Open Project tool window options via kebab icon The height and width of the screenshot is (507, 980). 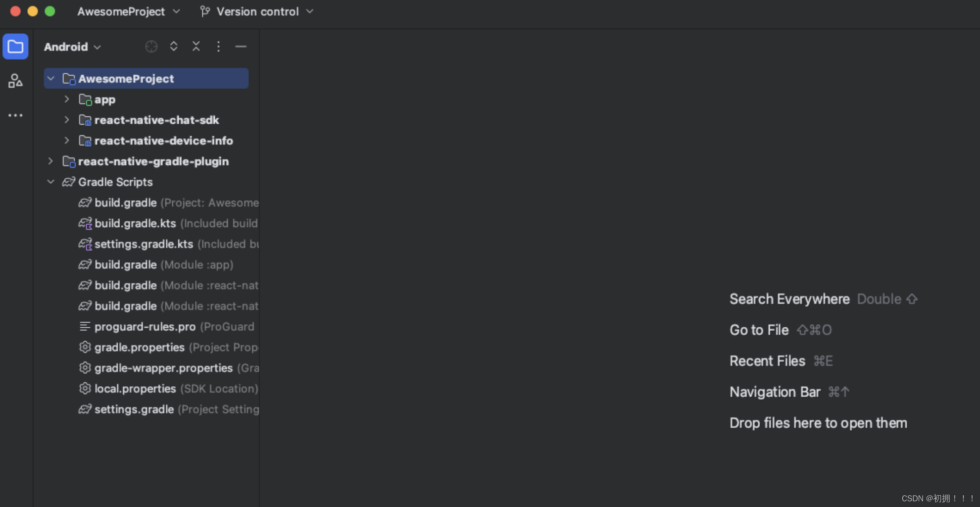[219, 46]
